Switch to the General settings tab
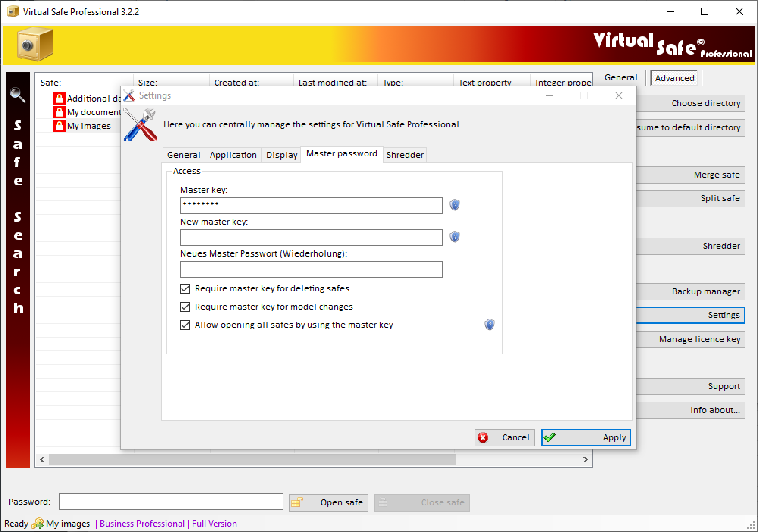The height and width of the screenshot is (532, 758). pyautogui.click(x=184, y=155)
